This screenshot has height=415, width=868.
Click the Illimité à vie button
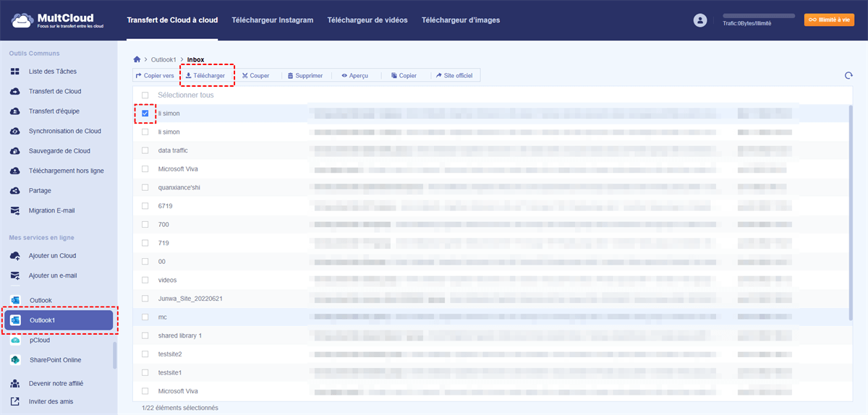click(829, 20)
